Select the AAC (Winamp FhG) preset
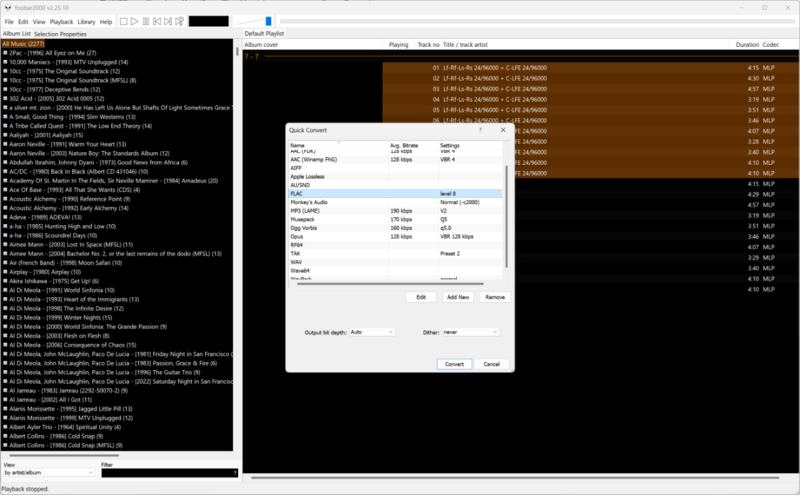Image resolution: width=800 pixels, height=495 pixels. coord(395,160)
